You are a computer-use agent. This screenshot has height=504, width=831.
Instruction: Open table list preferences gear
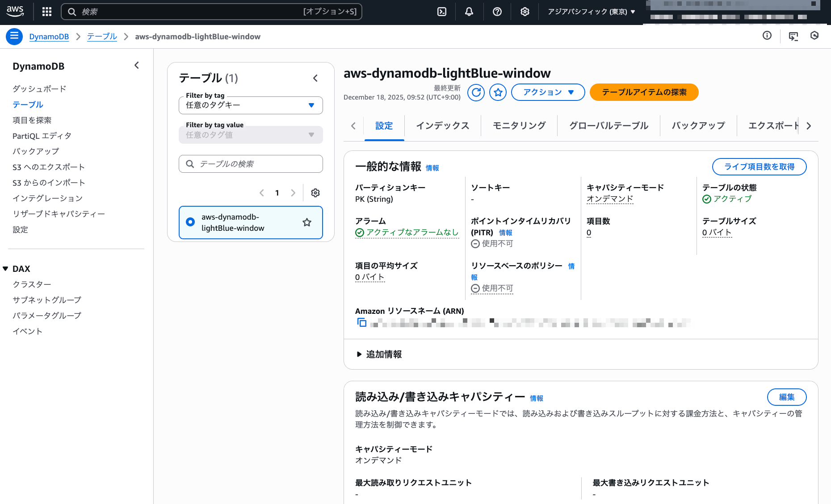tap(315, 193)
